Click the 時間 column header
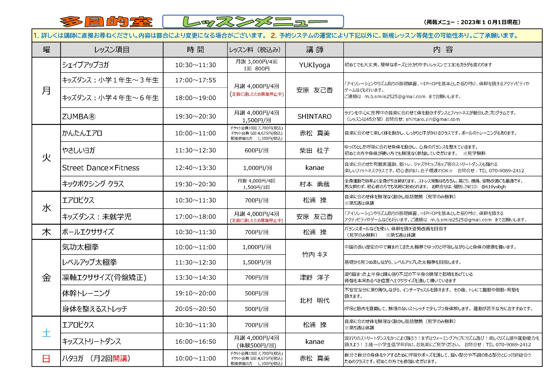The width and height of the screenshot is (554, 392). coord(195,50)
